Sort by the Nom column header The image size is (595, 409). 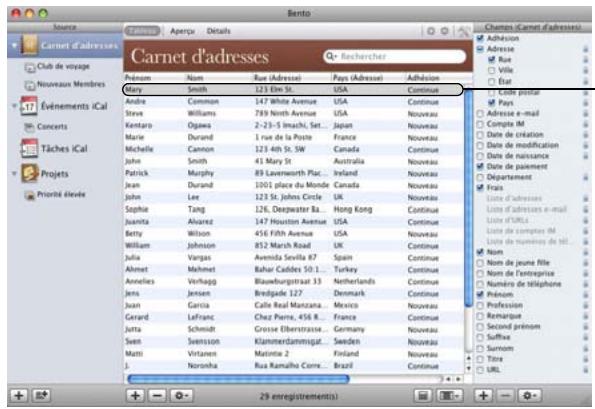point(219,78)
